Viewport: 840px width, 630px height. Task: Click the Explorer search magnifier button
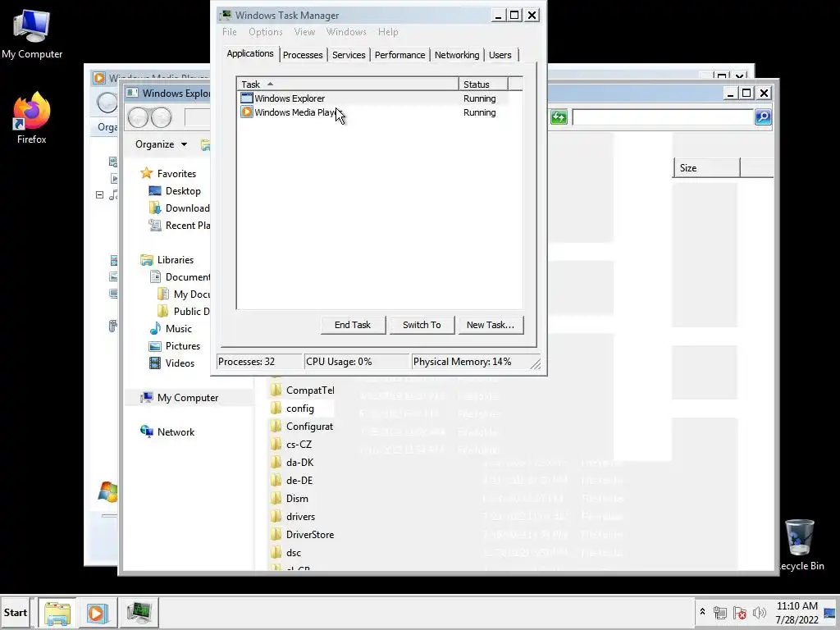pos(763,116)
